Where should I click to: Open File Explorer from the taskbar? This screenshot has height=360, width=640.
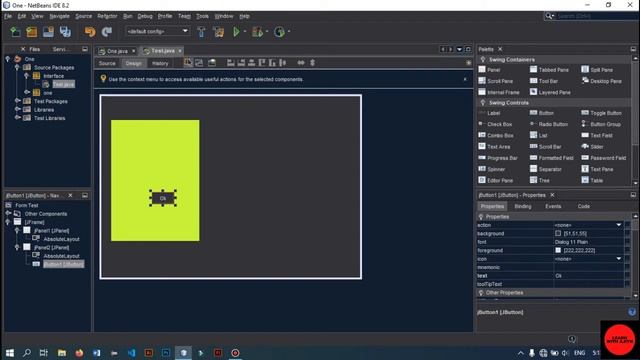62,353
